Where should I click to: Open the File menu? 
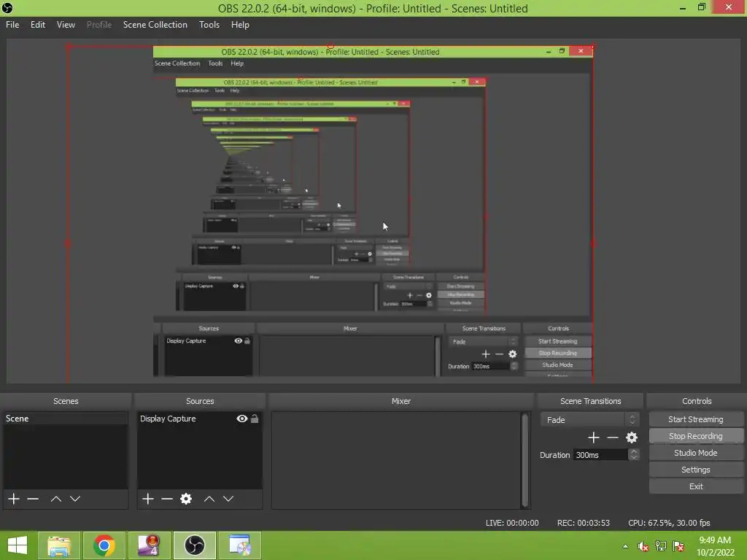pos(12,25)
